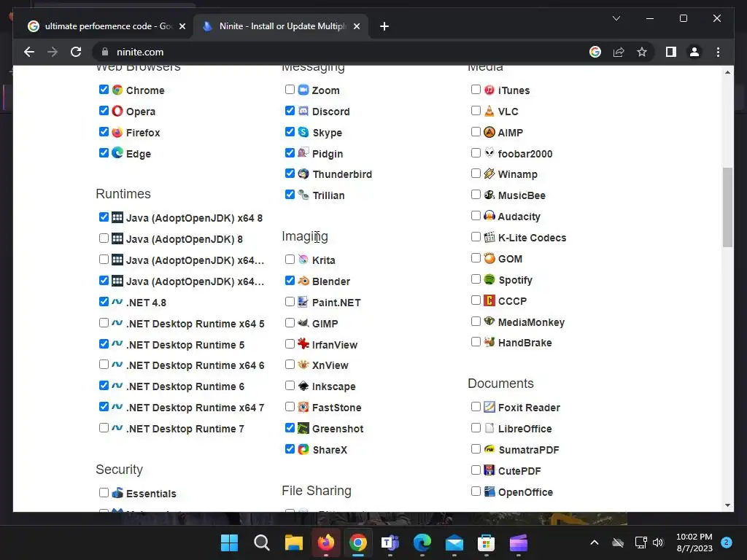Viewport: 747px width, 560px height.
Task: Click the Greenshot icon
Action: click(x=303, y=428)
